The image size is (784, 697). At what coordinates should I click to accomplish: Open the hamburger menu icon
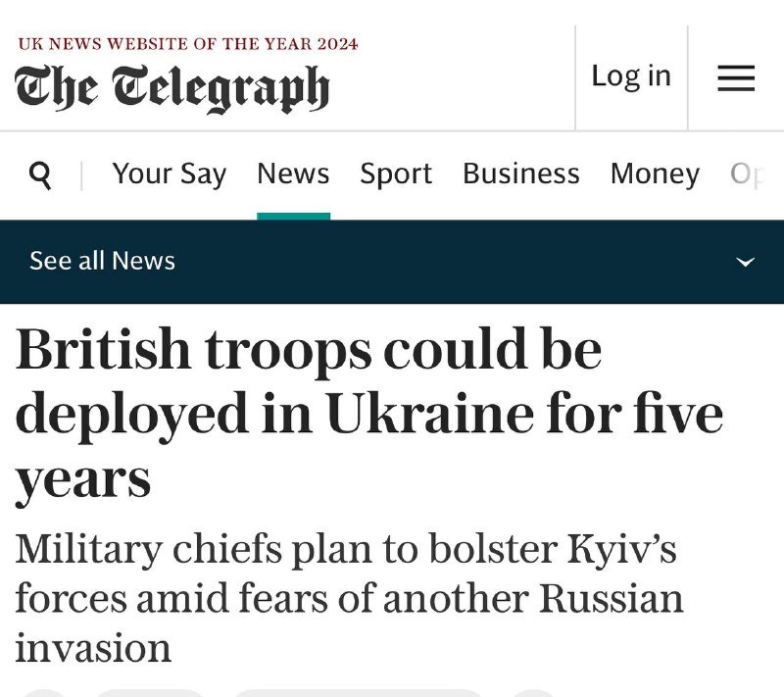(x=736, y=78)
